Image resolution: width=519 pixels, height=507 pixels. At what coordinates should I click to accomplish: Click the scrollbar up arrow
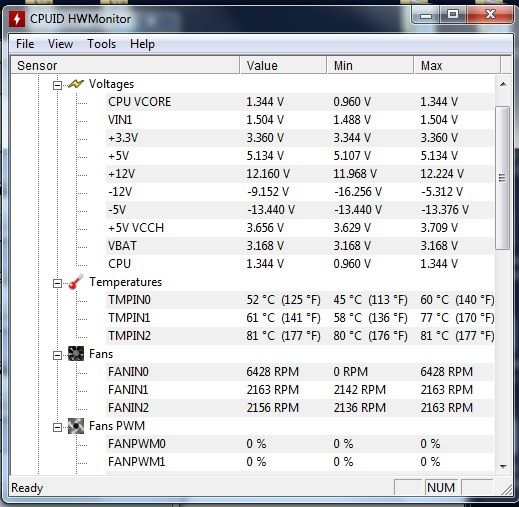pos(503,84)
